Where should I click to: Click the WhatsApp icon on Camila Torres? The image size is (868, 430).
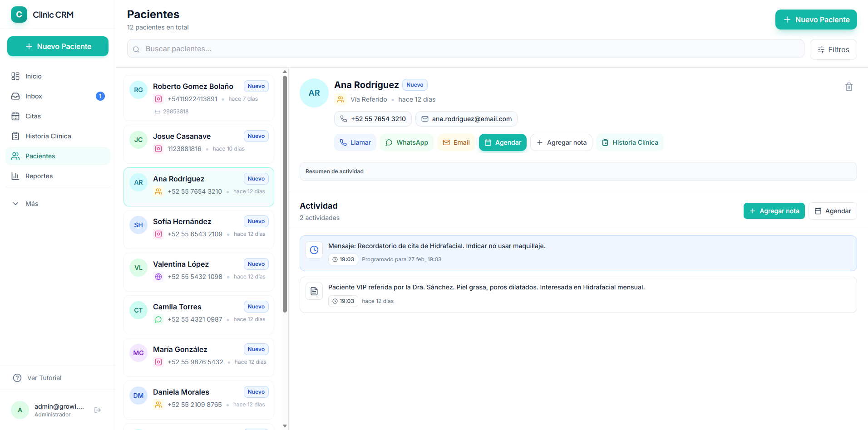coord(158,319)
